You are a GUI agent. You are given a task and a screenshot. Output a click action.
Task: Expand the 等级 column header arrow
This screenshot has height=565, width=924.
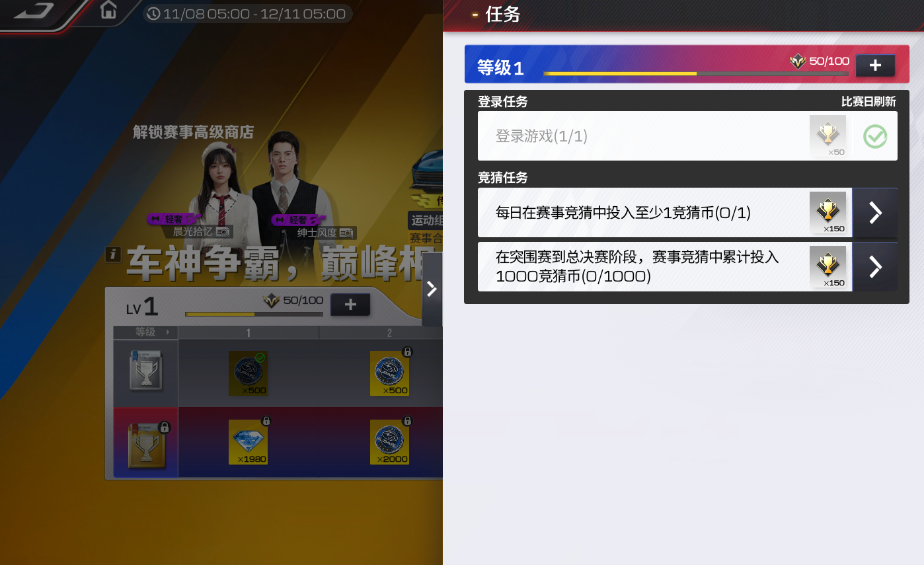[168, 332]
